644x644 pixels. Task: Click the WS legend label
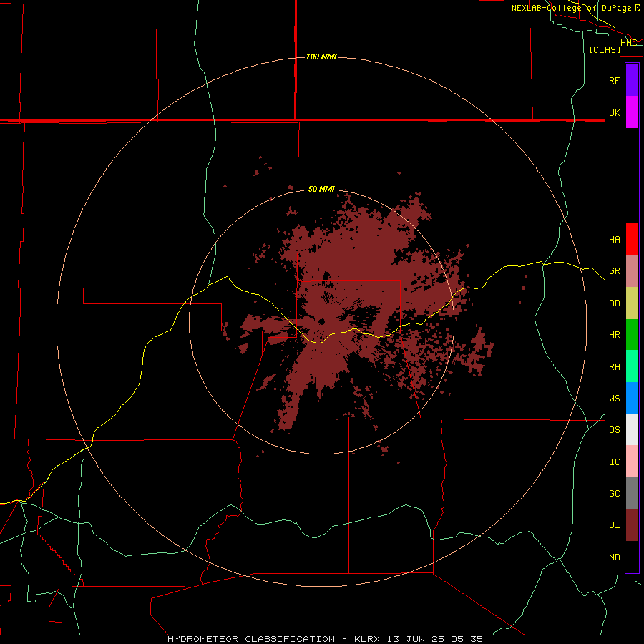(614, 399)
